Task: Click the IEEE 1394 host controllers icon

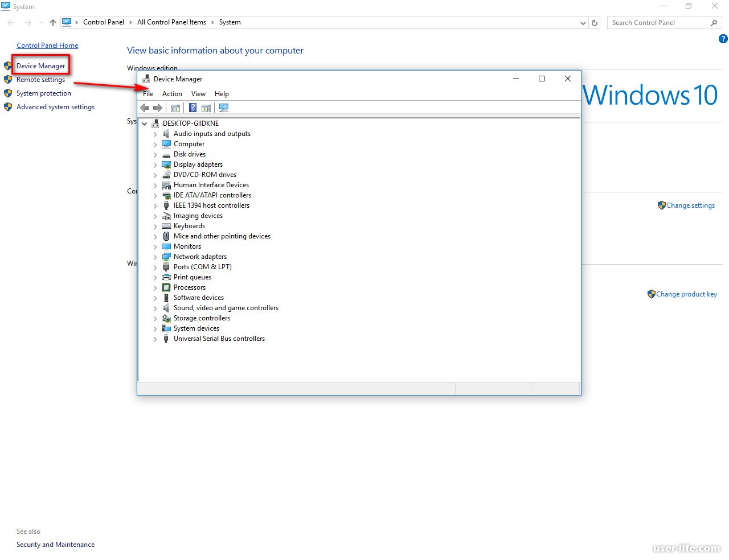Action: click(166, 205)
